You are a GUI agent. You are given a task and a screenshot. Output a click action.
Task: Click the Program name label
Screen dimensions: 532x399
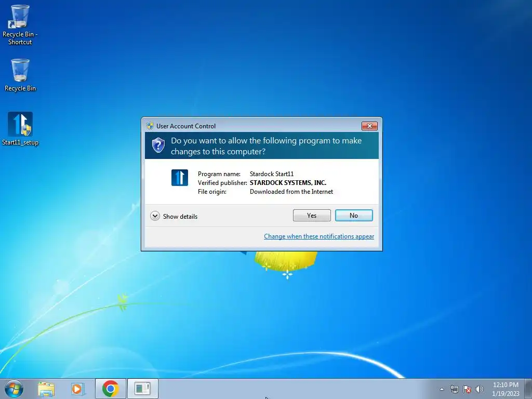click(x=219, y=174)
